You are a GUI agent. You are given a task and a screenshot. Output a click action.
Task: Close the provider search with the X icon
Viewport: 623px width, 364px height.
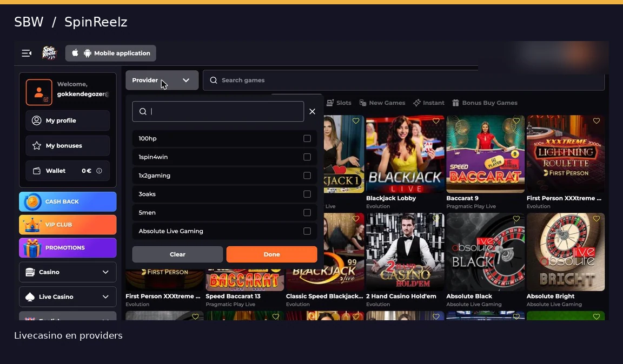tap(312, 112)
